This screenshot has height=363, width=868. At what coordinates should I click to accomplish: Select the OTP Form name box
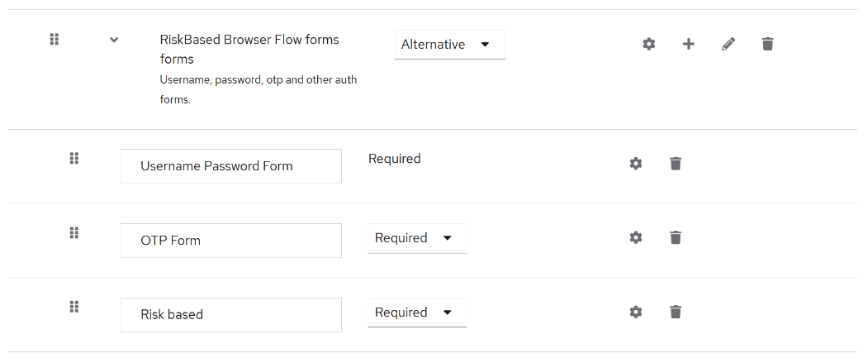coord(231,241)
